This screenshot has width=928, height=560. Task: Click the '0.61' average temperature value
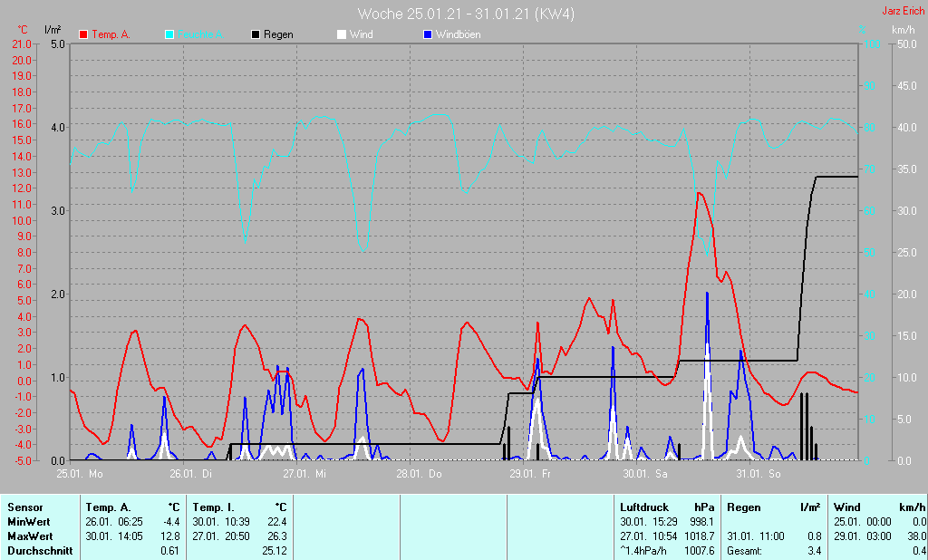click(x=169, y=551)
